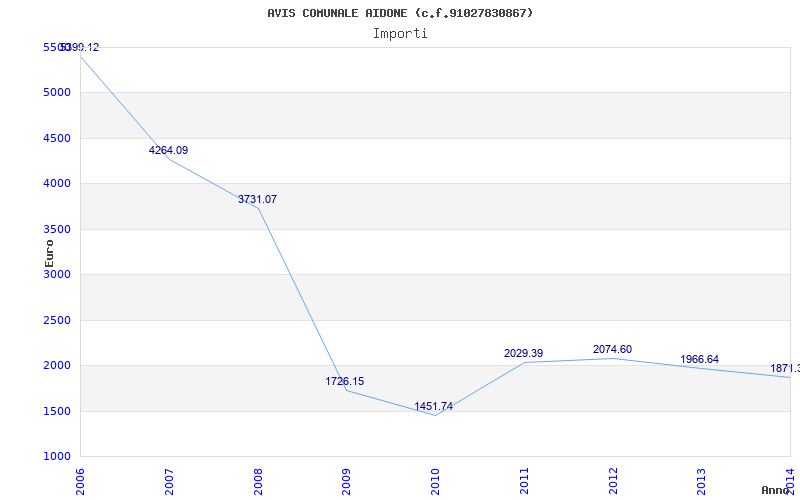The image size is (800, 500).
Task: Click the Anno axis label
Action: click(x=774, y=490)
